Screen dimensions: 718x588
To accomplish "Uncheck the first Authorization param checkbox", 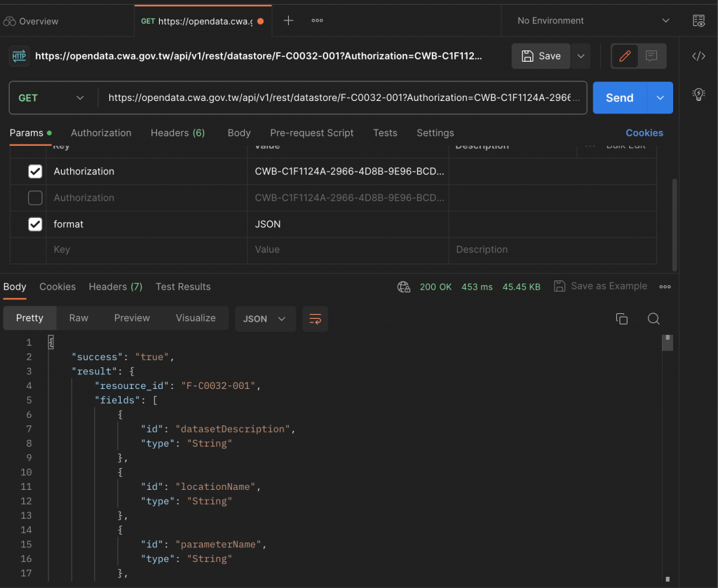I will coord(35,172).
